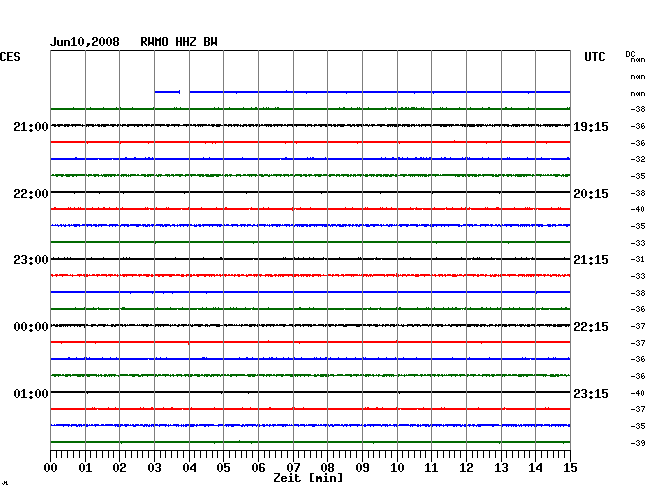The image size is (650, 494).
Task: Click the DC value -31
Action: 638,259
